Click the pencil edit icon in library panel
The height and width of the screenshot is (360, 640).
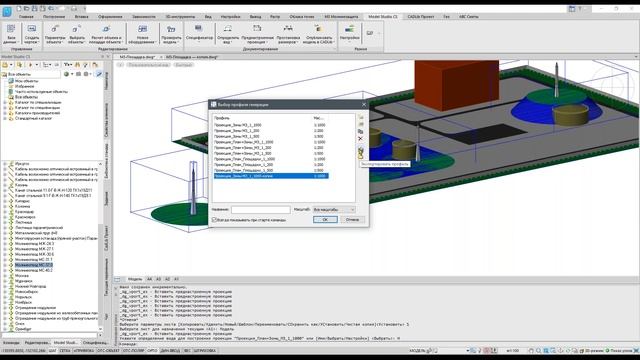tap(99, 74)
